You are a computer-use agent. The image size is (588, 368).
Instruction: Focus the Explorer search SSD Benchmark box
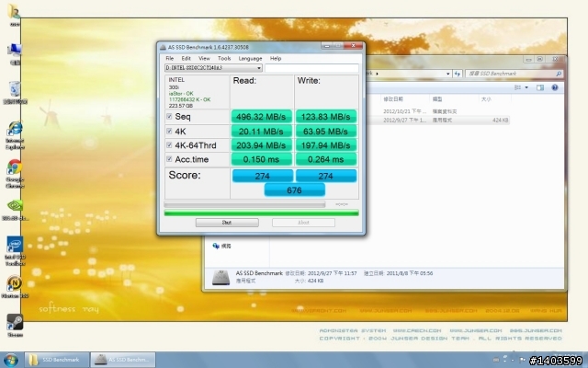[514, 74]
